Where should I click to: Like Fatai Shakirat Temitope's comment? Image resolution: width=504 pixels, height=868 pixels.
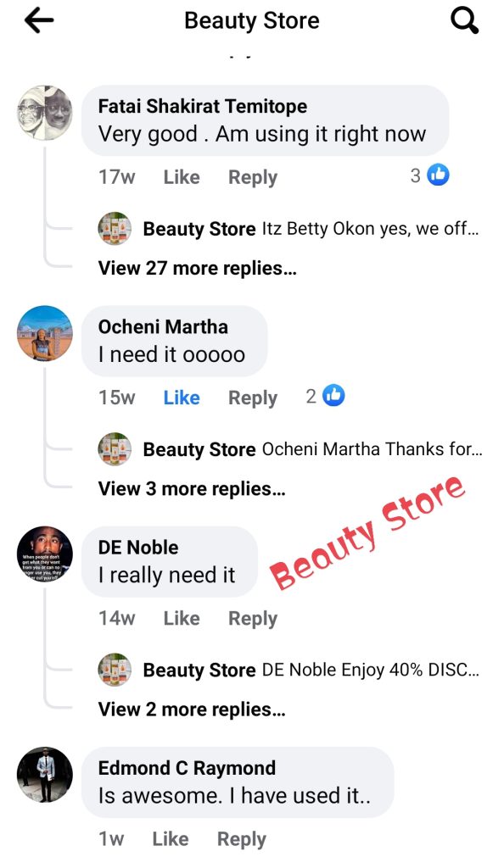click(182, 177)
